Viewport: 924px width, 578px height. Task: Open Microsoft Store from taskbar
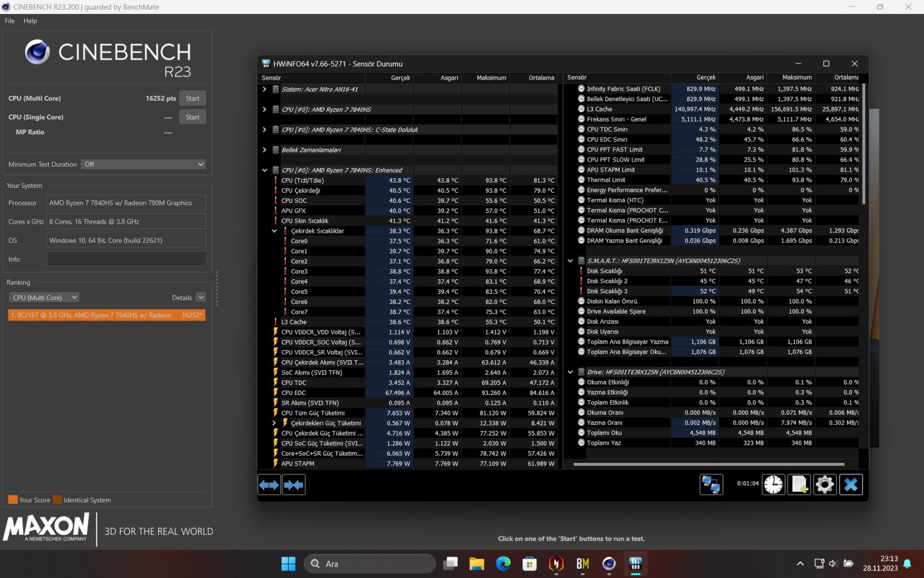coord(529,564)
